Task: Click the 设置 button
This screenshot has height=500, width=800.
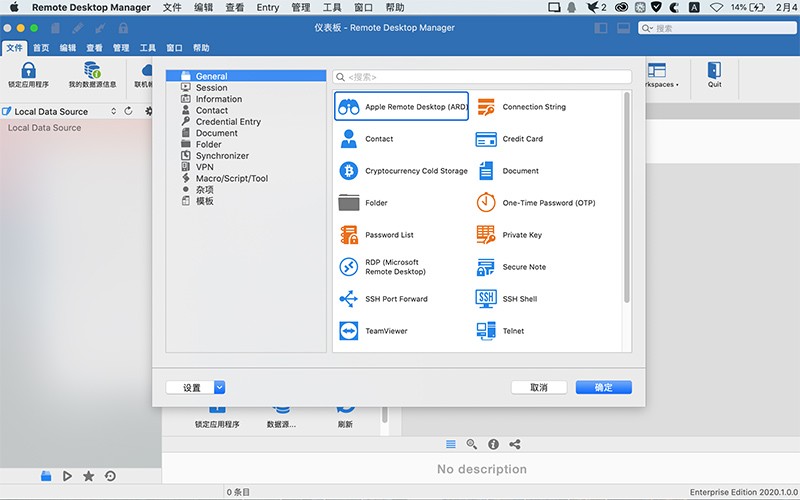Action: pos(190,387)
